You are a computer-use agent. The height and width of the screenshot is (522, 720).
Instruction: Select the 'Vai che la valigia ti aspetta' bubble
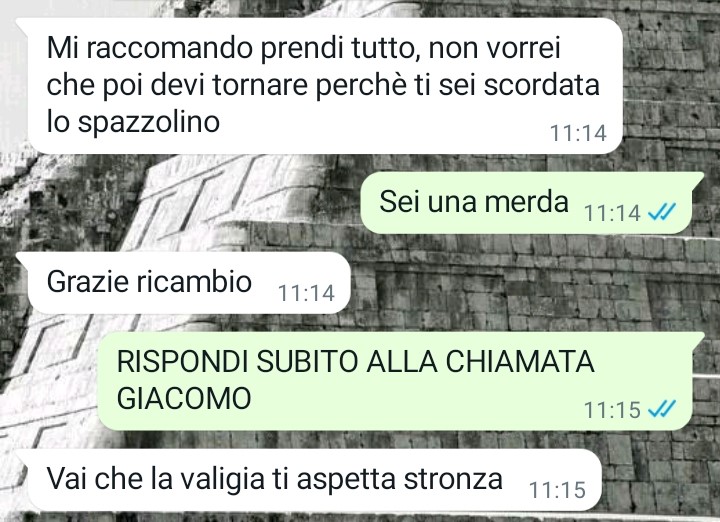tap(315, 480)
